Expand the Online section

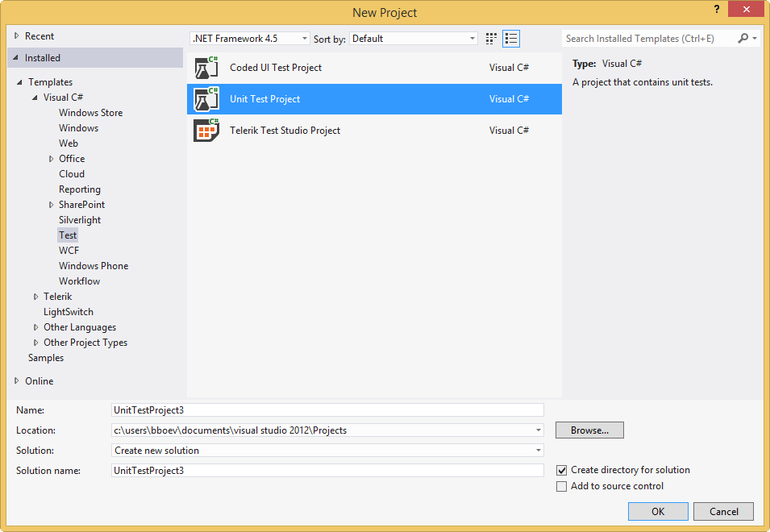(x=17, y=380)
